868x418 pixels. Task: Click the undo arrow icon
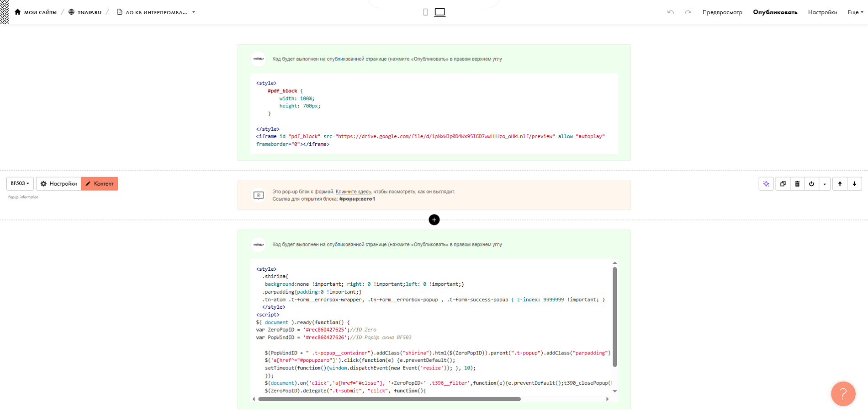tap(670, 12)
